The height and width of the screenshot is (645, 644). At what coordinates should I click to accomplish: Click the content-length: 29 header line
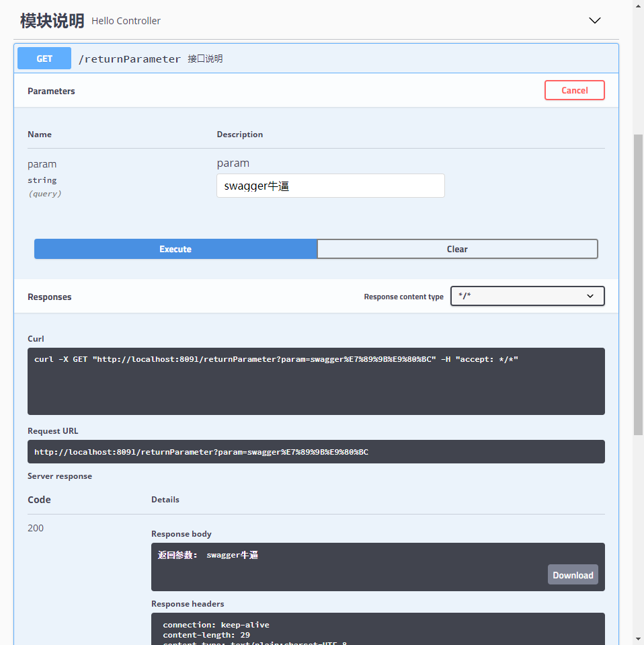[206, 635]
